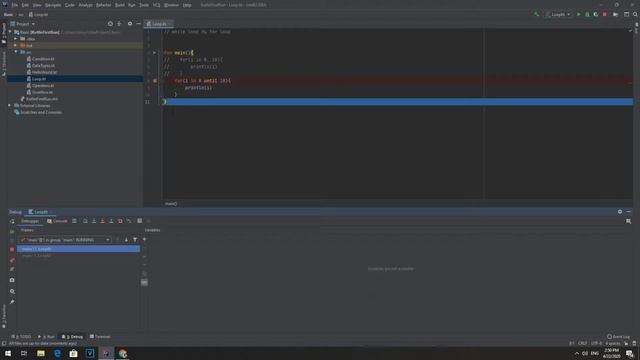Open the Help menu
The height and width of the screenshot is (360, 640).
187,5
